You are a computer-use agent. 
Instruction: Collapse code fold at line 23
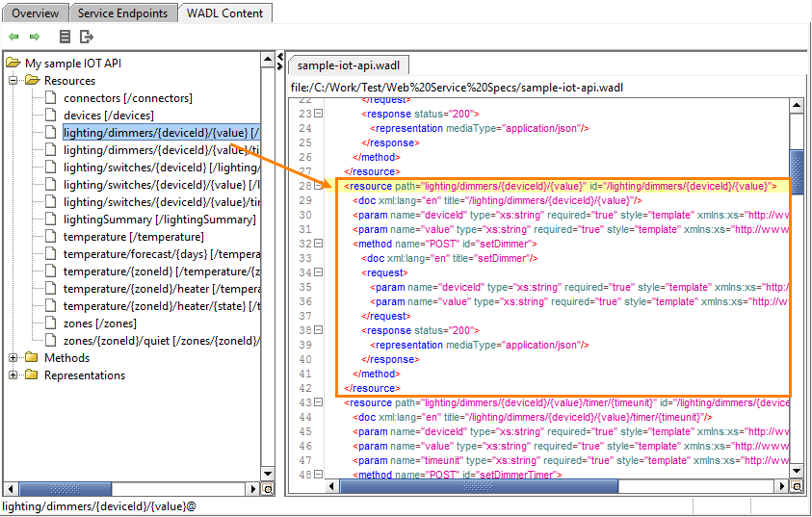(x=319, y=114)
